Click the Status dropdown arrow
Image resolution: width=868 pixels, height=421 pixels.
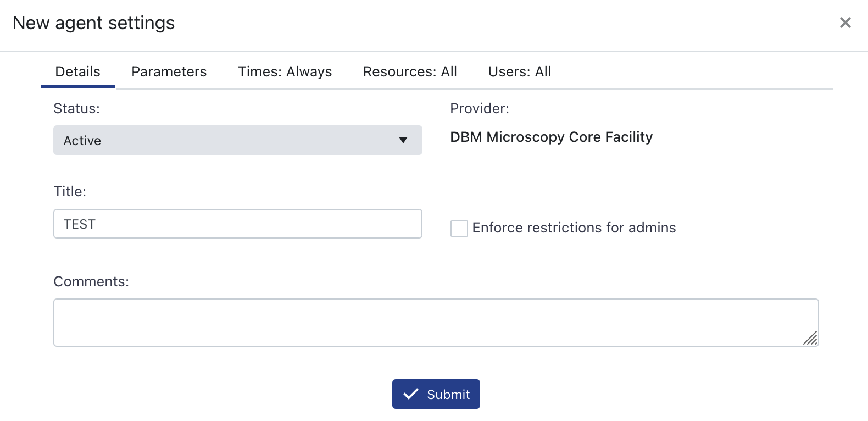point(403,140)
